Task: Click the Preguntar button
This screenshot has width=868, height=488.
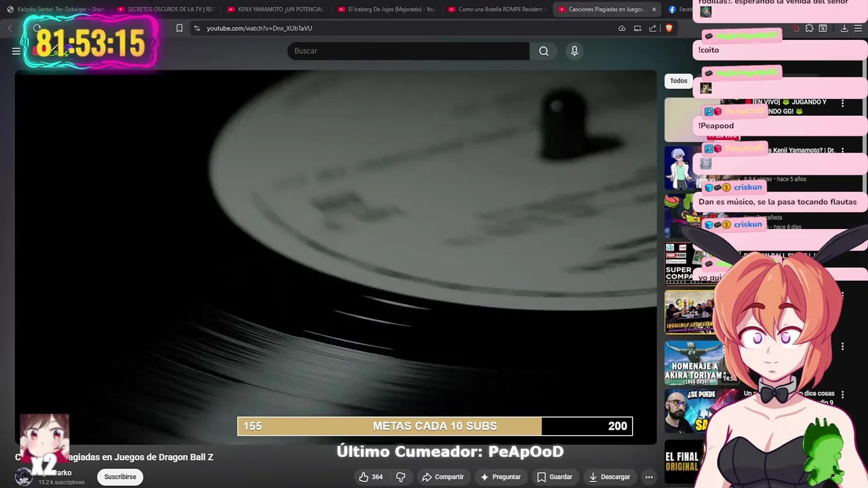Action: pyautogui.click(x=500, y=477)
